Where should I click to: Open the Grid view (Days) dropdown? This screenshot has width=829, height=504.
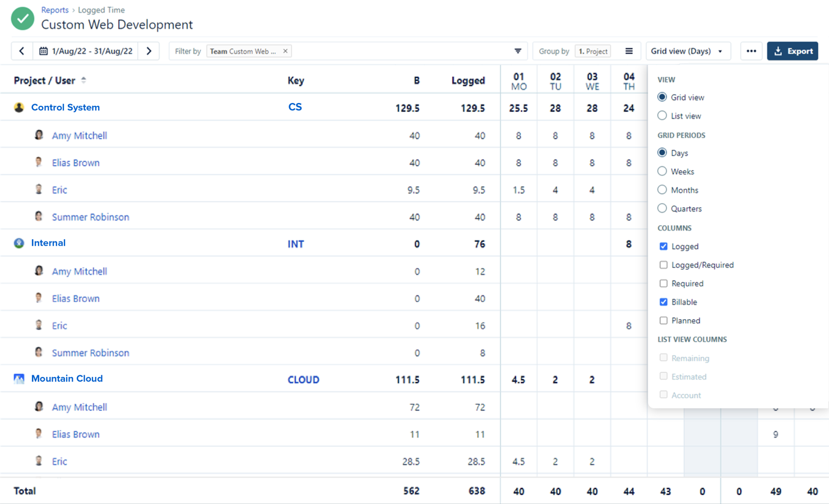pyautogui.click(x=687, y=51)
